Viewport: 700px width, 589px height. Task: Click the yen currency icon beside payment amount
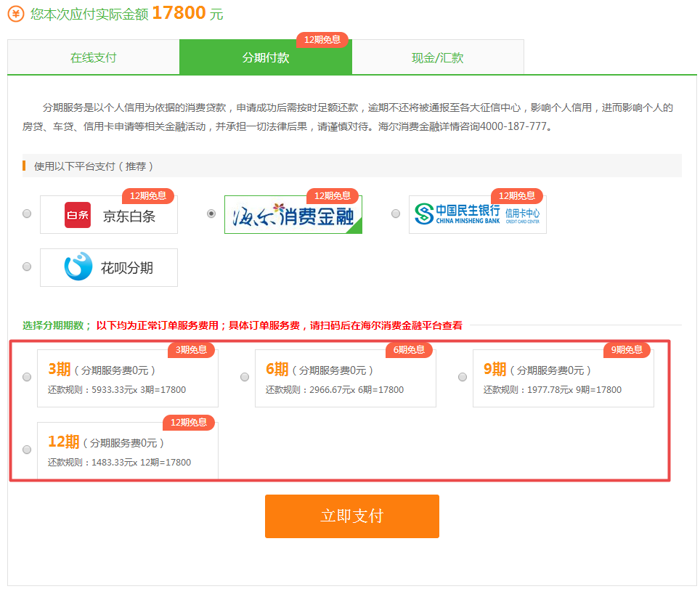coord(16,14)
